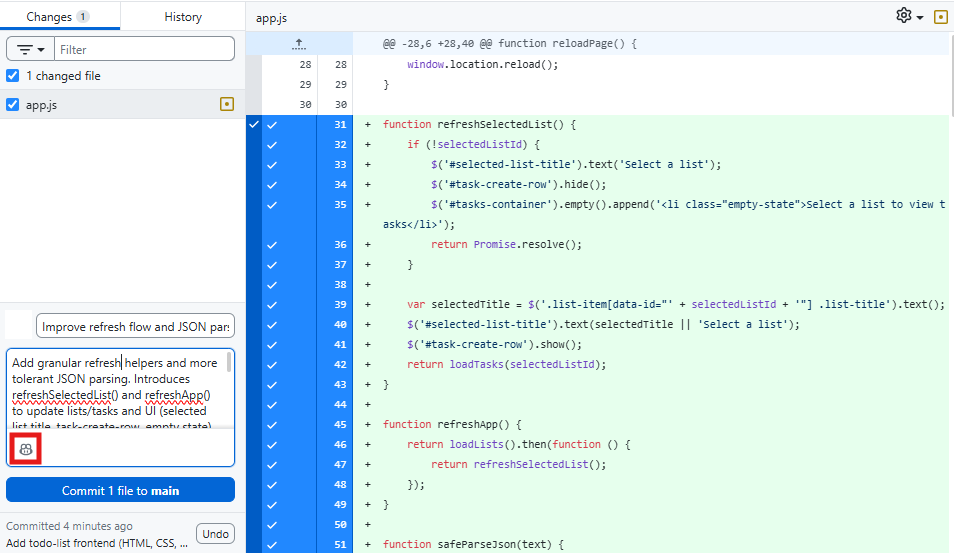Uncheck the app.js file checkbox
The height and width of the screenshot is (553, 954).
coord(13,104)
